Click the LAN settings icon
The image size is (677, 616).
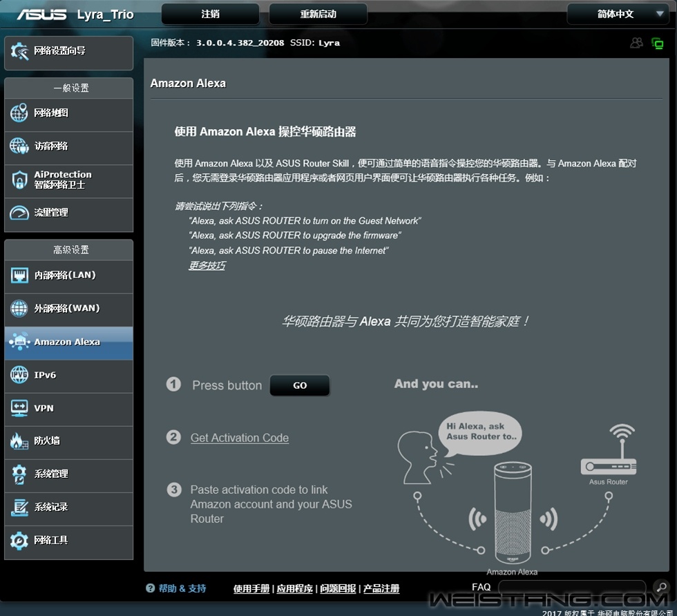(x=19, y=276)
